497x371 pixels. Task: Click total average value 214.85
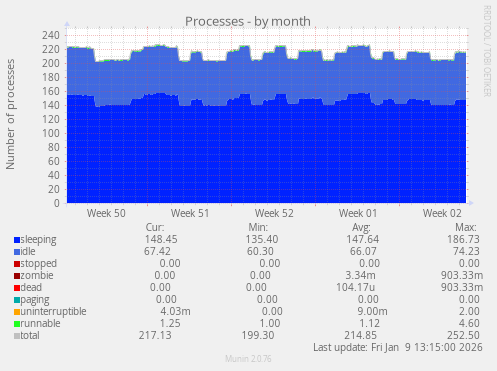click(x=360, y=335)
